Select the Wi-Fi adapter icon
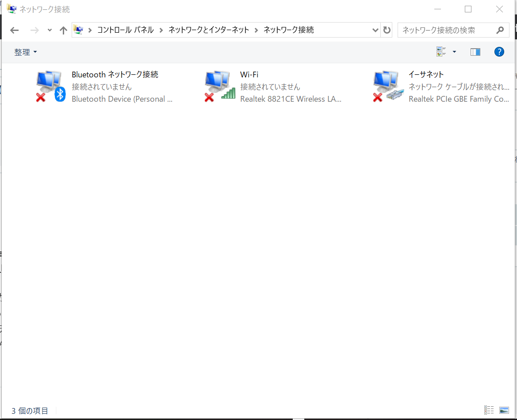The width and height of the screenshot is (517, 420). click(x=220, y=86)
